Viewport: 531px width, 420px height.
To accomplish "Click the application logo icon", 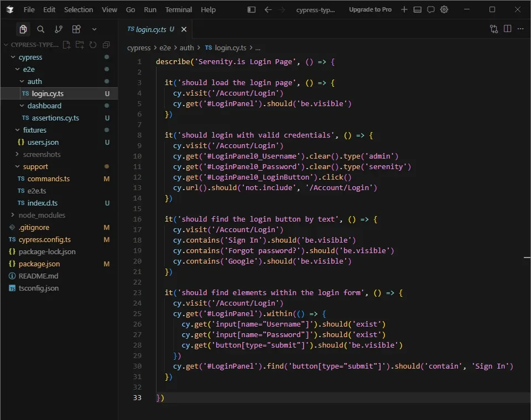I will (x=10, y=10).
